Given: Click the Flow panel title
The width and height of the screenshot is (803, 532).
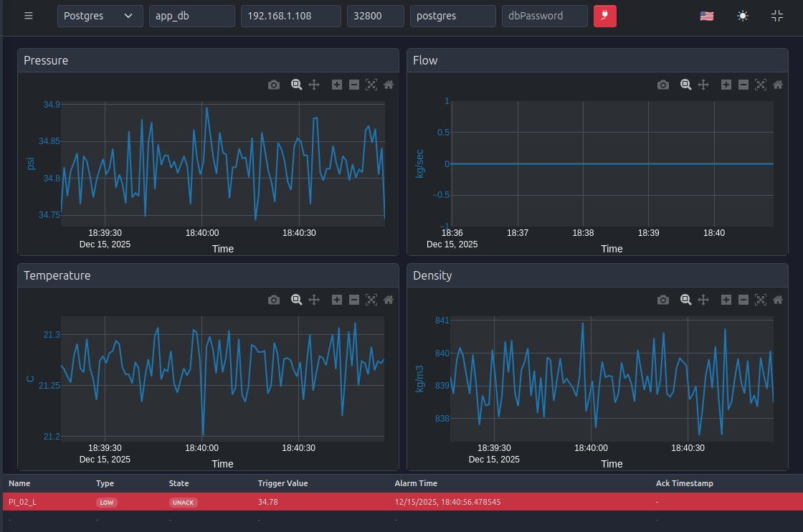Looking at the screenshot, I should point(425,60).
